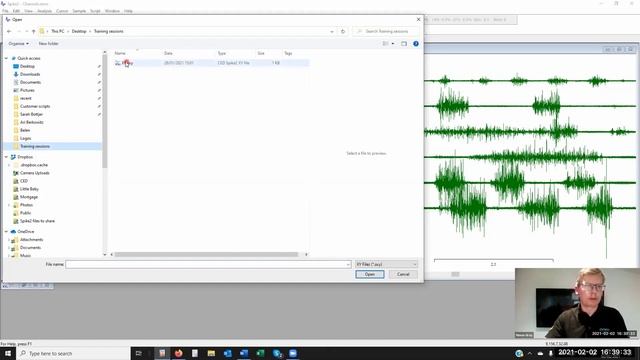Screen dimensions: 640x360
Task: Select the XY file in list
Action: click(211, 63)
